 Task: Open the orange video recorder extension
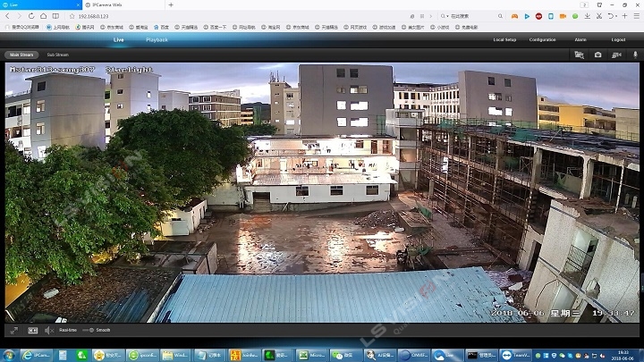(563, 16)
